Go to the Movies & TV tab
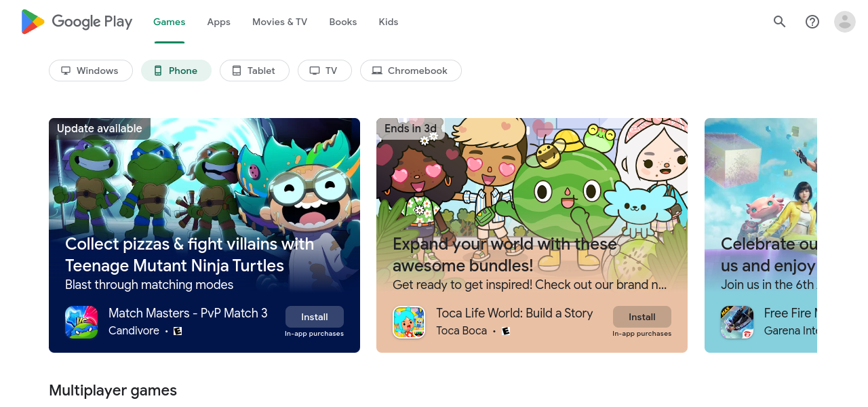868x407 pixels. click(279, 22)
